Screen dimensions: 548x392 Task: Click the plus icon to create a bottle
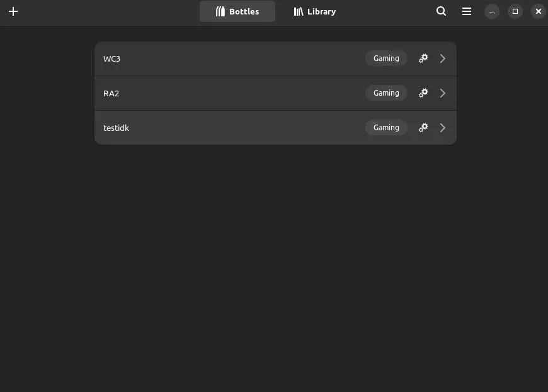coord(13,11)
